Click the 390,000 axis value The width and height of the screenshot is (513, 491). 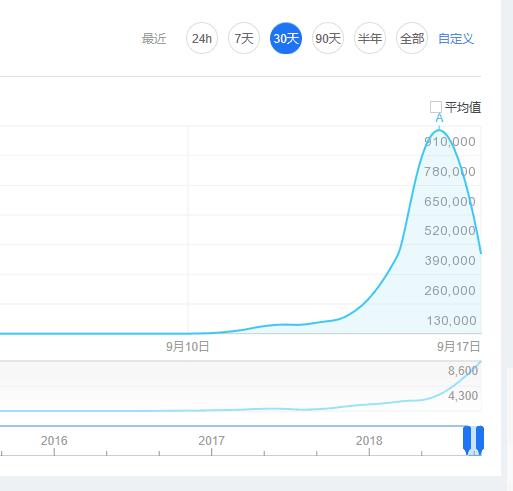click(x=450, y=260)
